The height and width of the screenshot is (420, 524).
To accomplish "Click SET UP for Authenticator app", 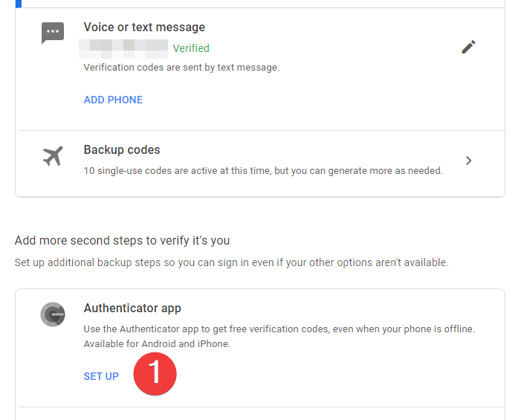I will coord(101,376).
